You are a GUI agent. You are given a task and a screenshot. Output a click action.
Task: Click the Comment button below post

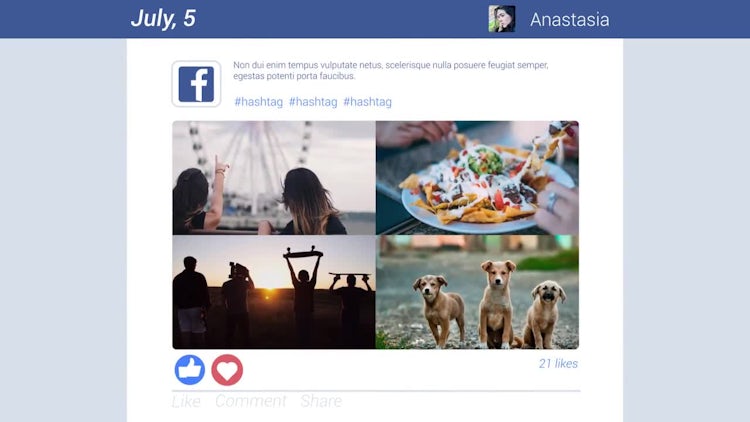(251, 401)
